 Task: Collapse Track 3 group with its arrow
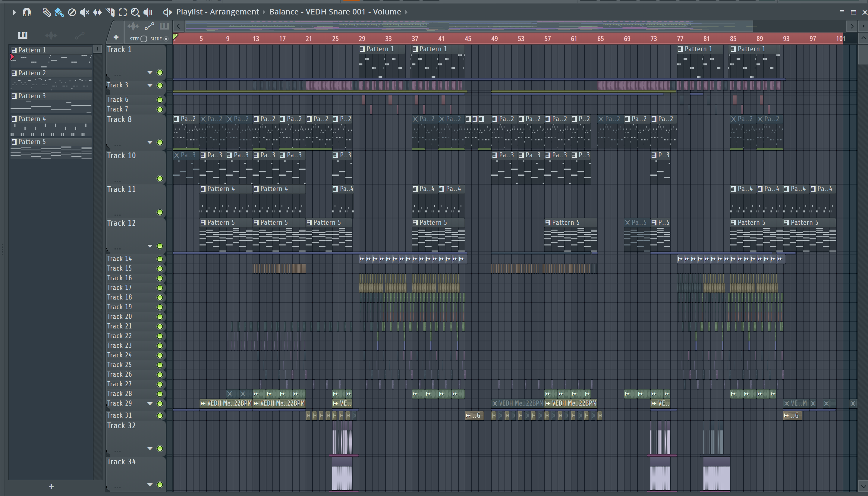point(150,86)
